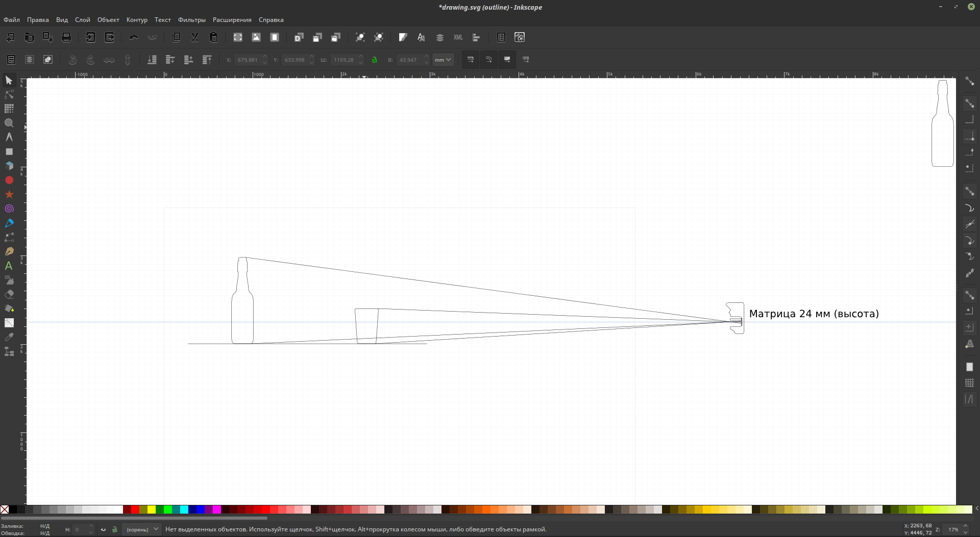Pick the yellow swatch in the palette
Screen dimensions: 980x537
pyautogui.click(x=152, y=509)
